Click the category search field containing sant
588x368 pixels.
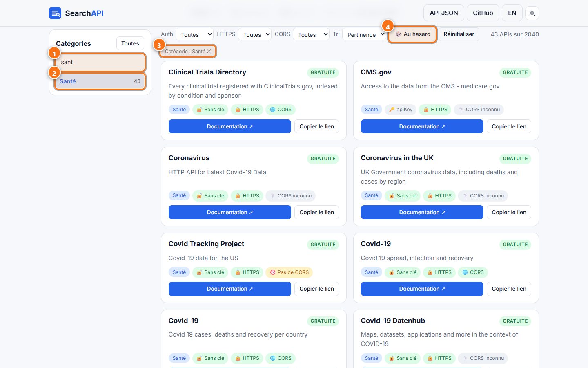[100, 62]
